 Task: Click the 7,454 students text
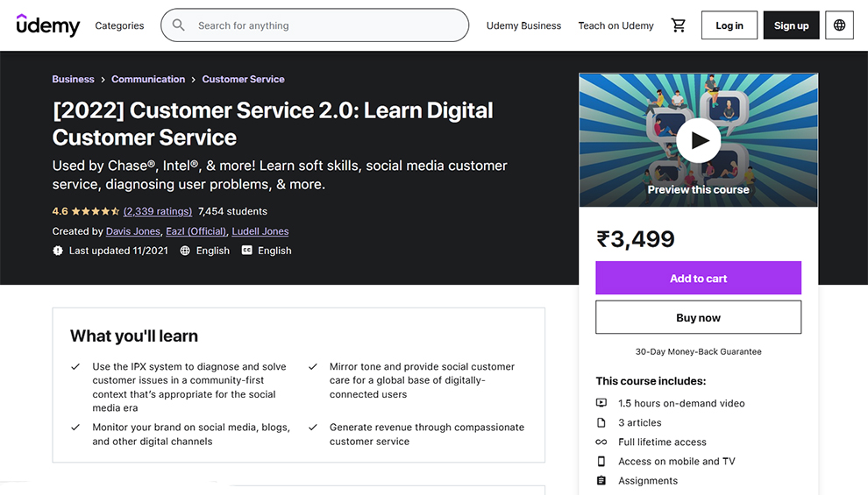[232, 211]
